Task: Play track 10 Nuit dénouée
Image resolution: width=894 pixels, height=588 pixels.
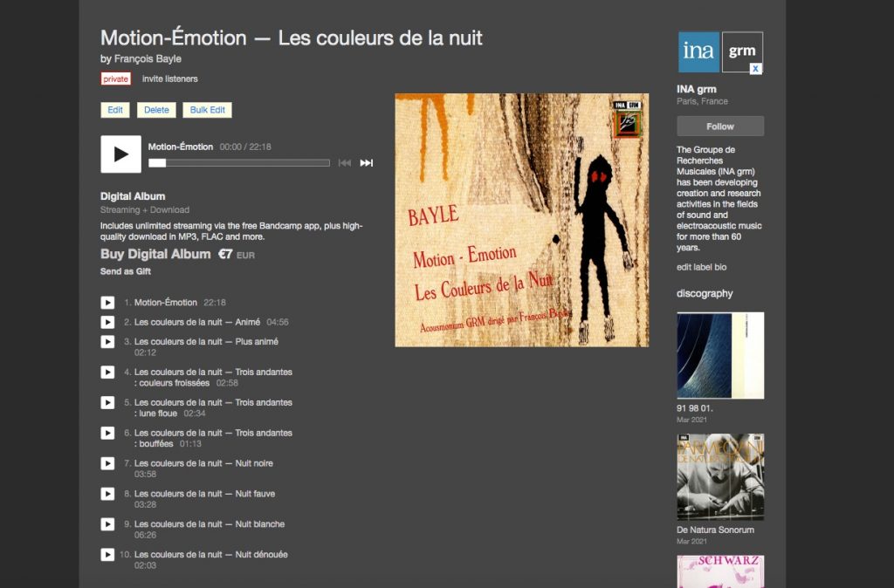Action: [x=107, y=554]
